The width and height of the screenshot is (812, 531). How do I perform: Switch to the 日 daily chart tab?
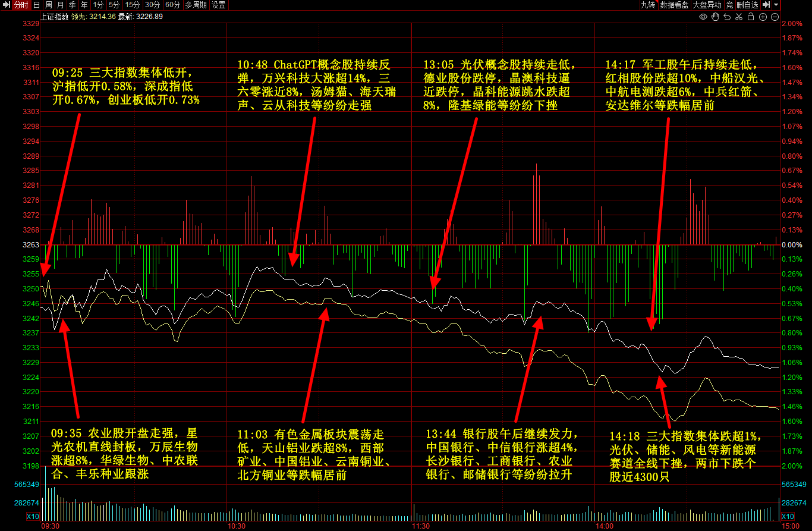point(36,5)
